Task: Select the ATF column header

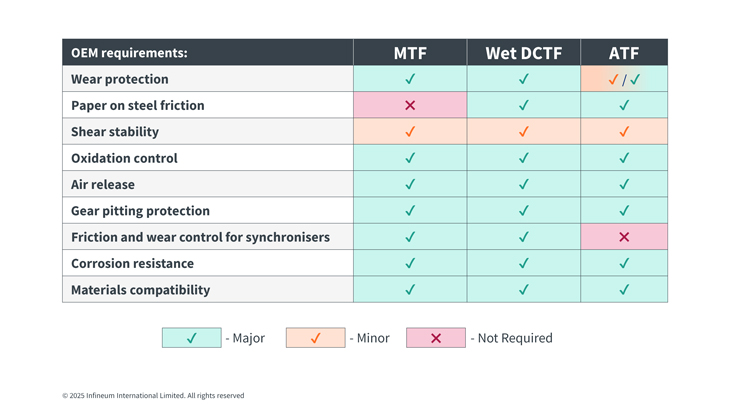Action: [x=624, y=53]
